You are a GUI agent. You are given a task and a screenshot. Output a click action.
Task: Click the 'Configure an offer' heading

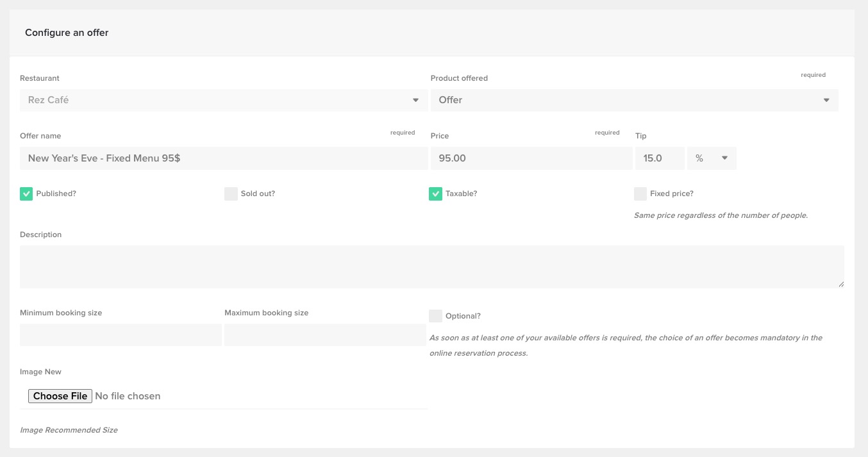(x=67, y=33)
